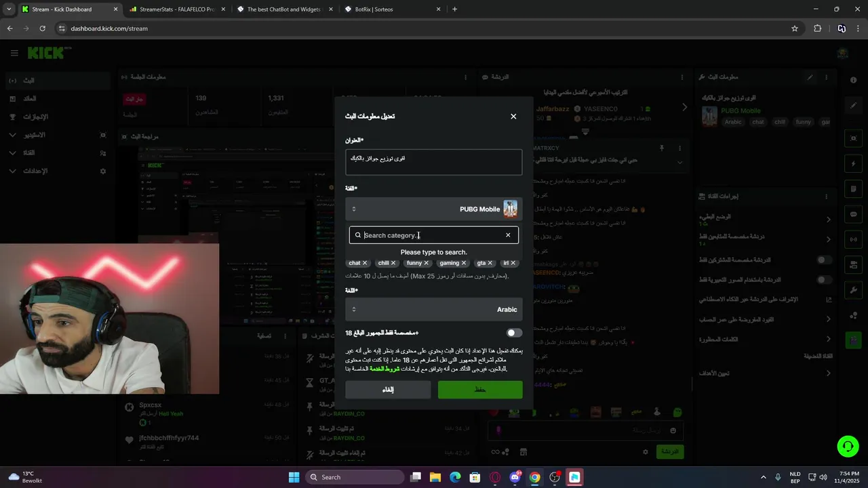Image resolution: width=868 pixels, height=488 pixels.
Task: Show hidden system tray icons
Action: click(x=763, y=477)
